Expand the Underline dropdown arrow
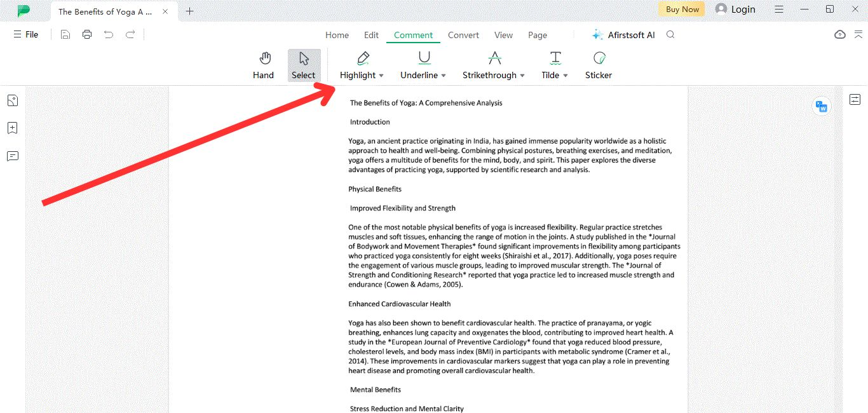The width and height of the screenshot is (868, 413). tap(444, 76)
